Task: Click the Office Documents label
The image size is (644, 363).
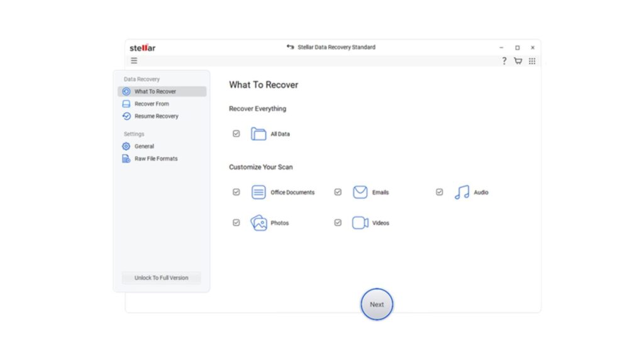Action: [x=292, y=192]
